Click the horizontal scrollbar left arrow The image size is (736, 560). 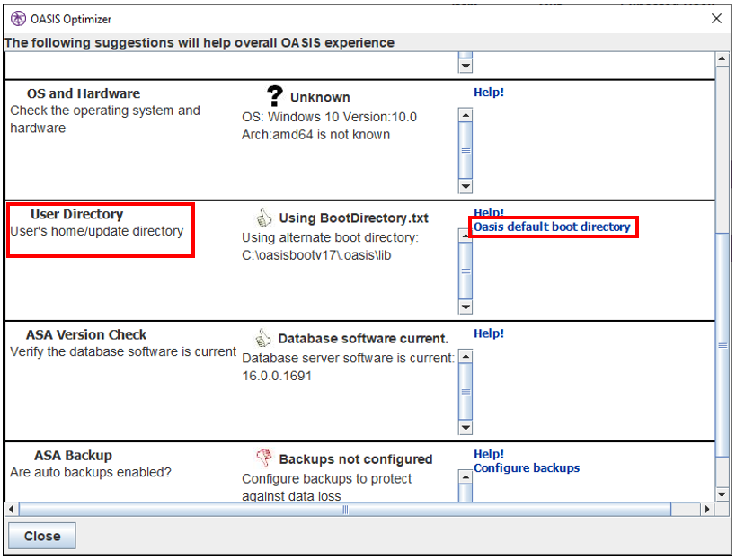point(12,509)
